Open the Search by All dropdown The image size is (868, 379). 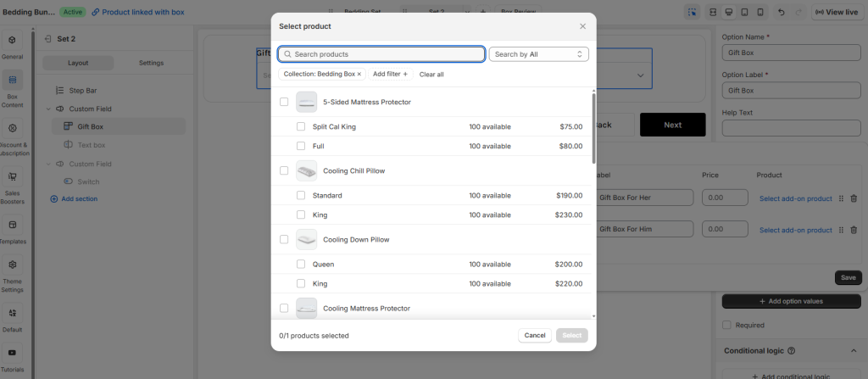[x=538, y=54]
